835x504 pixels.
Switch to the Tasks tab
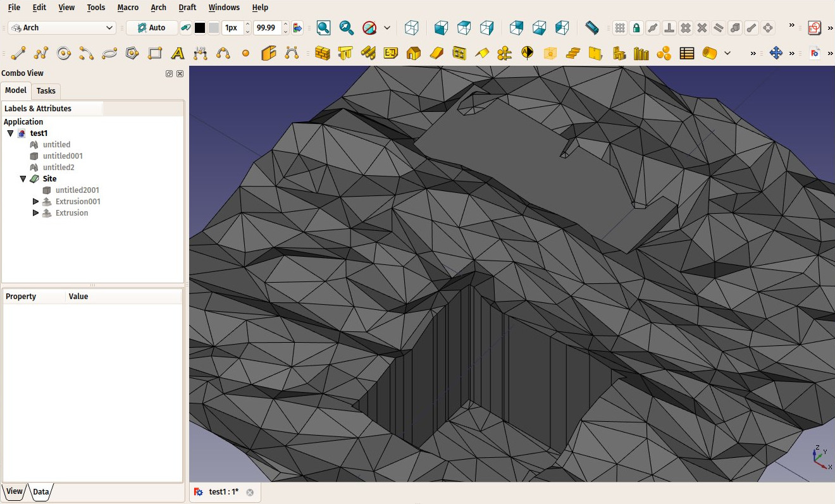coord(46,91)
